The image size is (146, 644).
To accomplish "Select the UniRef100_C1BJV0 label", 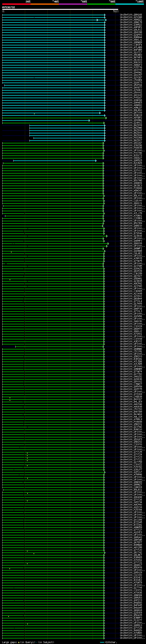I will tap(131, 201).
